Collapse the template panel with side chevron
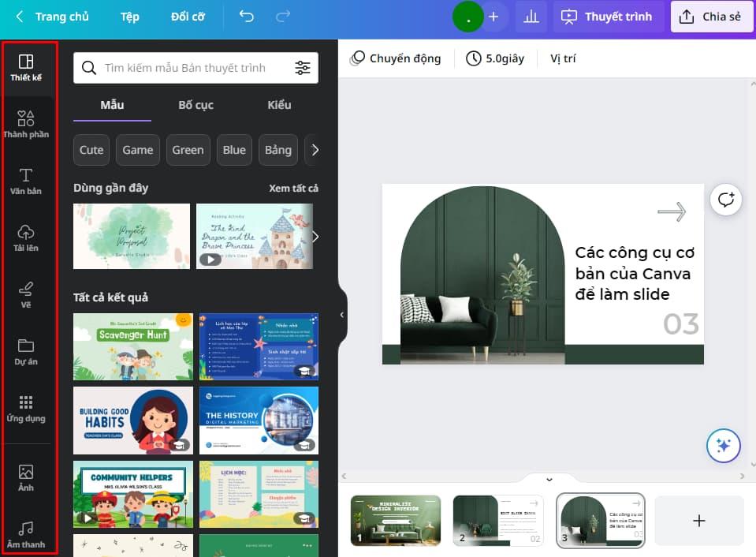This screenshot has width=756, height=557. tap(341, 314)
